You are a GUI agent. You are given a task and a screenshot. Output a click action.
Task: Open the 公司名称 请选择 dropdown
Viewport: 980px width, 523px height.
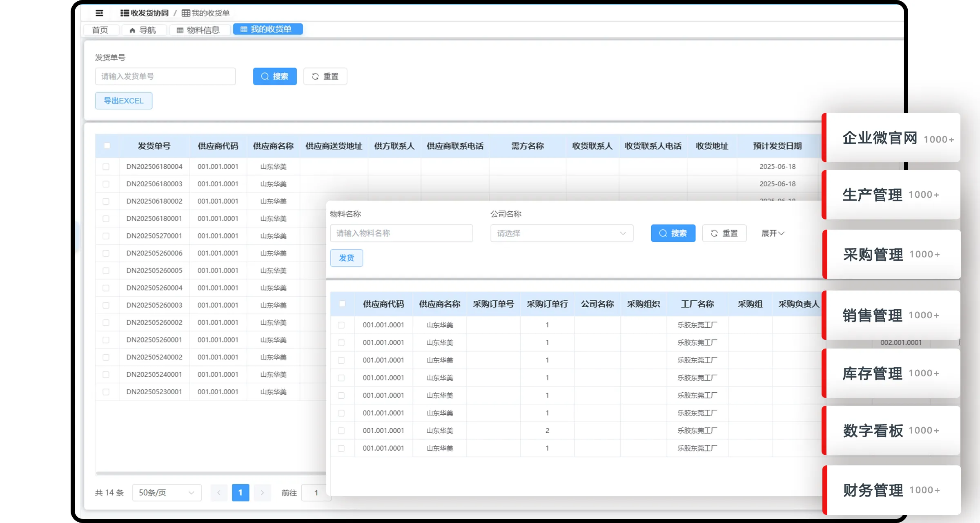(561, 233)
